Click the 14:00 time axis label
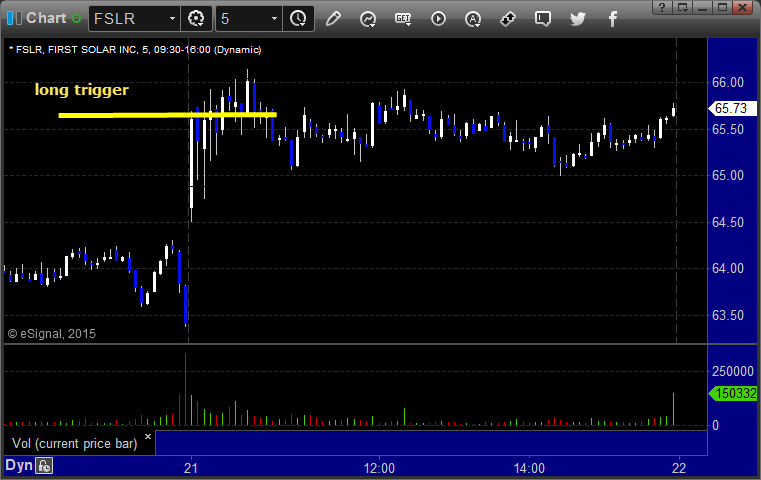 pos(529,468)
